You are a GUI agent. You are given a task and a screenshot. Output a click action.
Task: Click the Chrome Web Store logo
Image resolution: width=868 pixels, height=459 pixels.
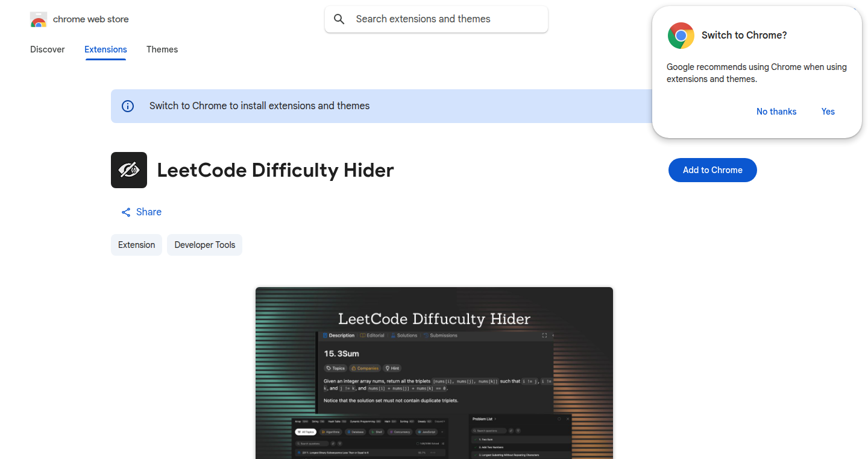[39, 19]
